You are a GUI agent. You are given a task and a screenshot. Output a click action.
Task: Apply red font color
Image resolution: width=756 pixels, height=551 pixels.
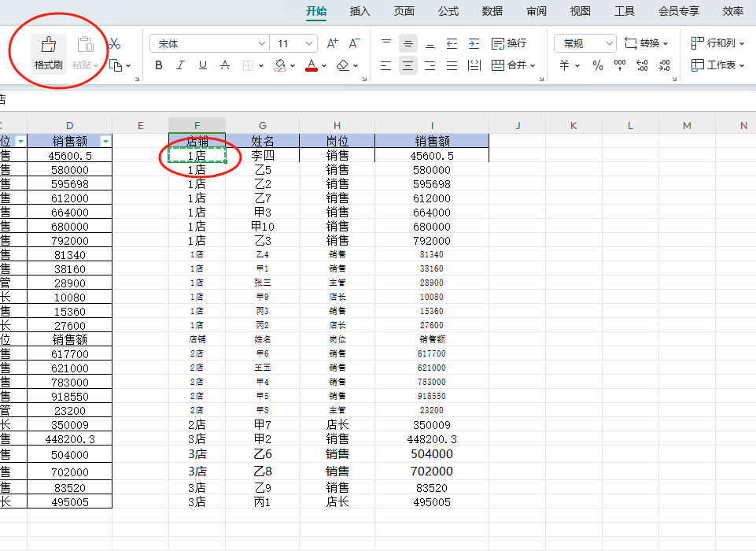(x=312, y=65)
